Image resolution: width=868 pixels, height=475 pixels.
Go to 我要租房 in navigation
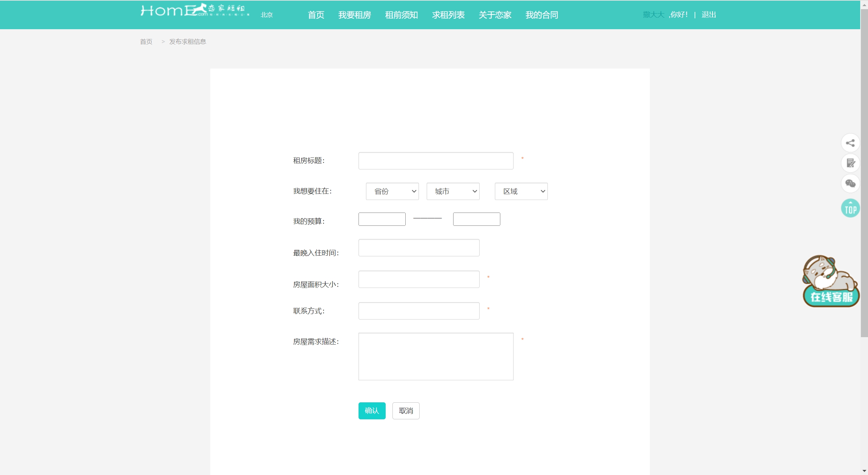pyautogui.click(x=354, y=15)
